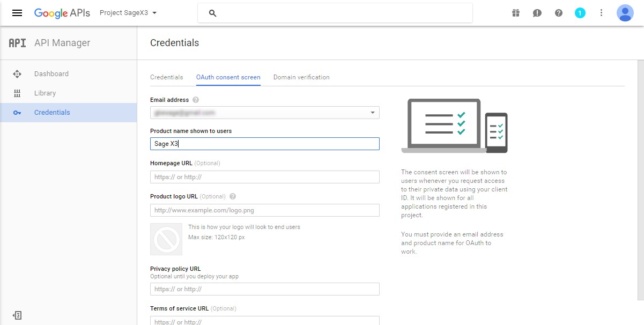The width and height of the screenshot is (644, 325).
Task: Open the help question mark icon
Action: click(559, 13)
